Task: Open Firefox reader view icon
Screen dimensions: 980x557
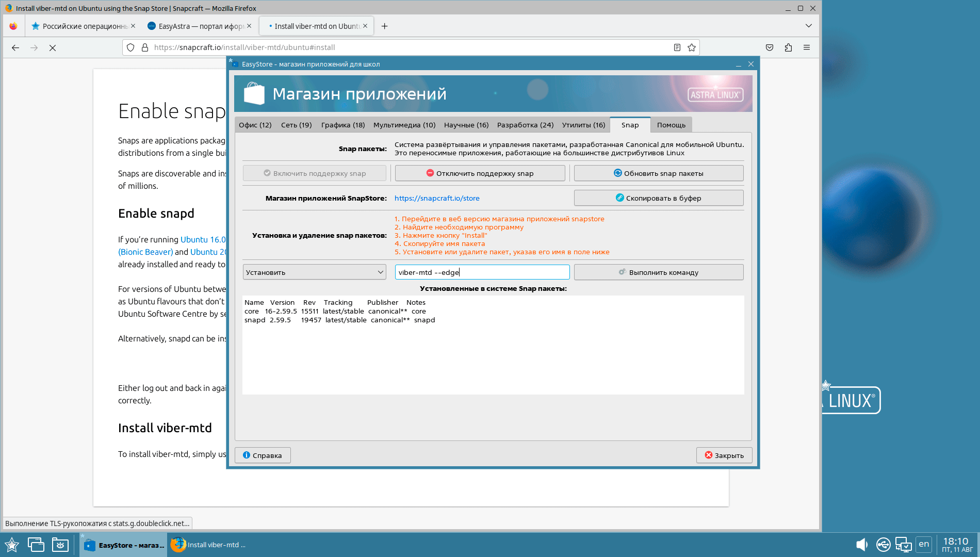Action: (677, 47)
